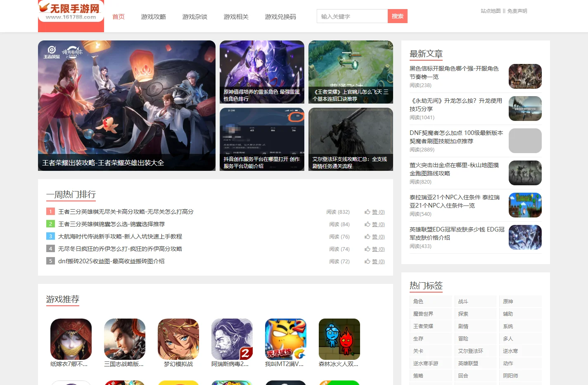Open 游戏兑换码 navigation menu

(x=280, y=17)
